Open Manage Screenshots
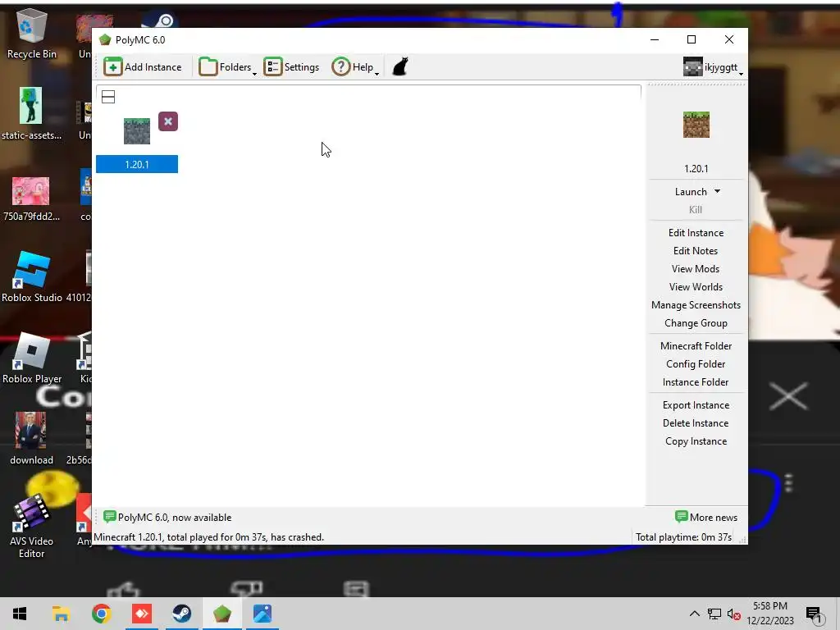 (x=696, y=305)
